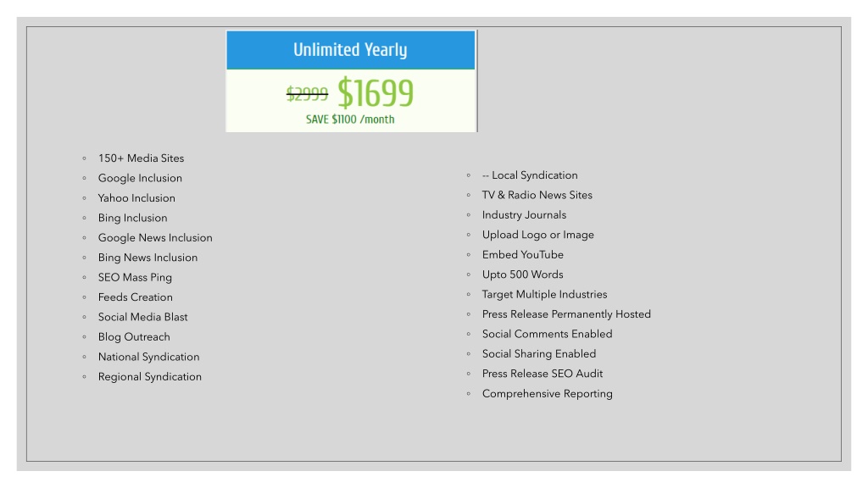Image resolution: width=868 pixels, height=488 pixels.
Task: Select the Regional Syndication item
Action: point(150,377)
